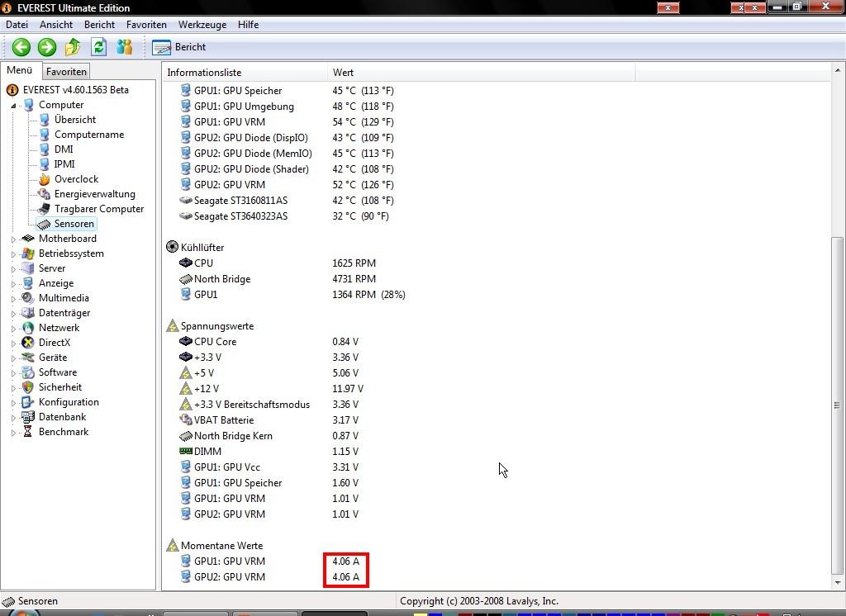The height and width of the screenshot is (616, 846).
Task: Click the Momentane Werte section icon
Action: 172,545
